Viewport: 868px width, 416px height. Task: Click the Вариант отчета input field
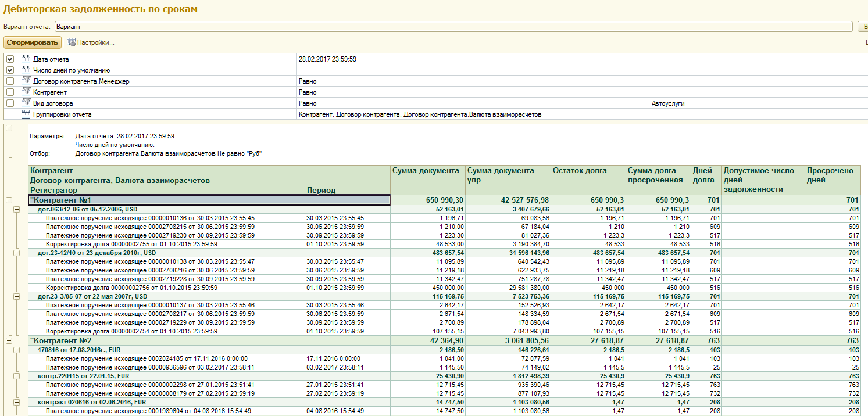click(x=453, y=27)
